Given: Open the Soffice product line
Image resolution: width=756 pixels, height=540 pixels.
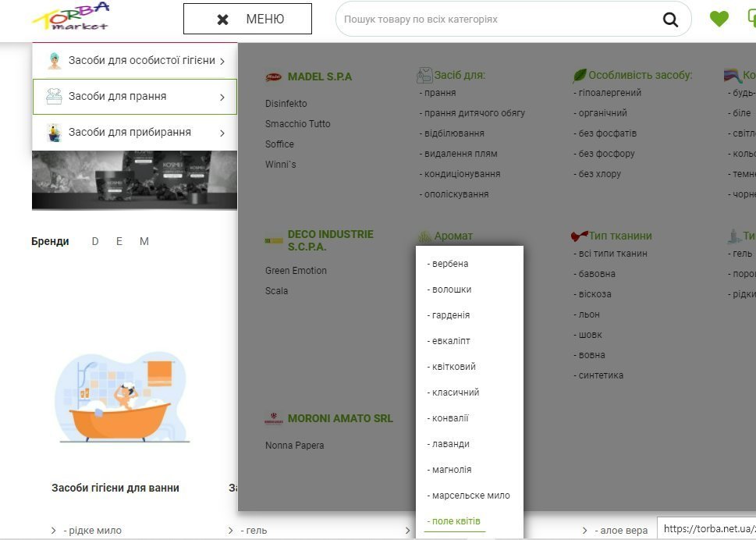Looking at the screenshot, I should click(x=279, y=144).
